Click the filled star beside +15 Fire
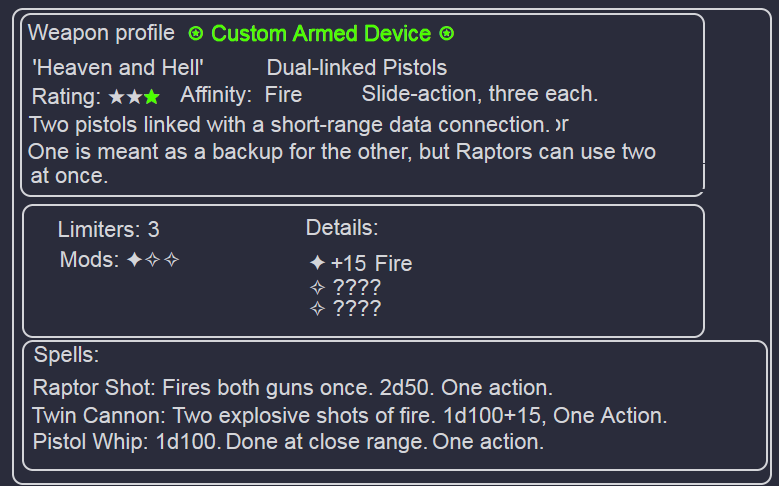The width and height of the screenshot is (779, 486). pyautogui.click(x=317, y=262)
